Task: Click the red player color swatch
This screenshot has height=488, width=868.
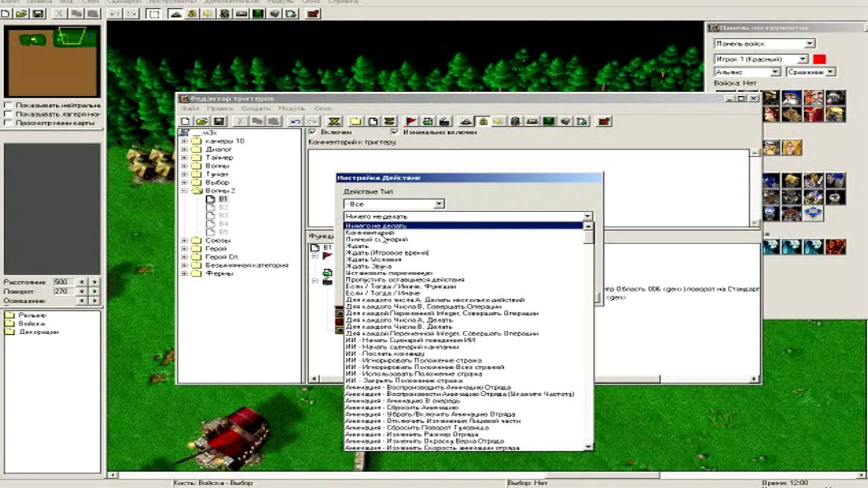Action: [x=819, y=59]
